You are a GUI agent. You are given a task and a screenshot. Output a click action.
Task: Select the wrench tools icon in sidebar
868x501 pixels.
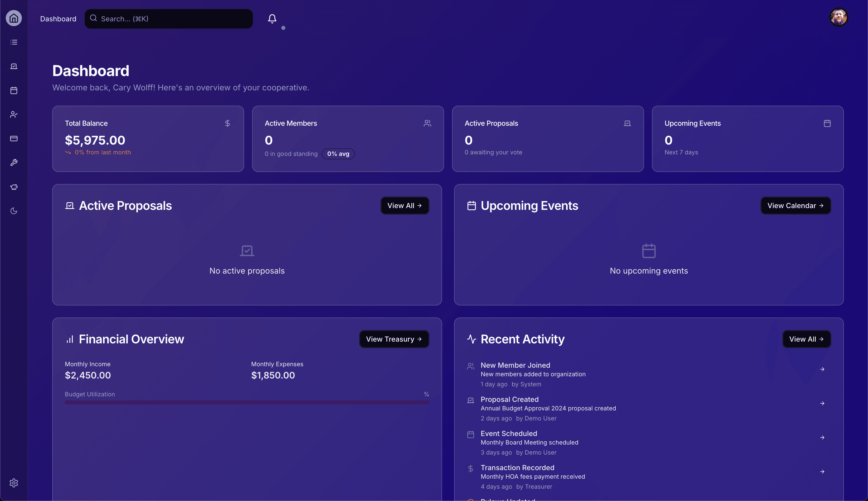click(x=14, y=162)
